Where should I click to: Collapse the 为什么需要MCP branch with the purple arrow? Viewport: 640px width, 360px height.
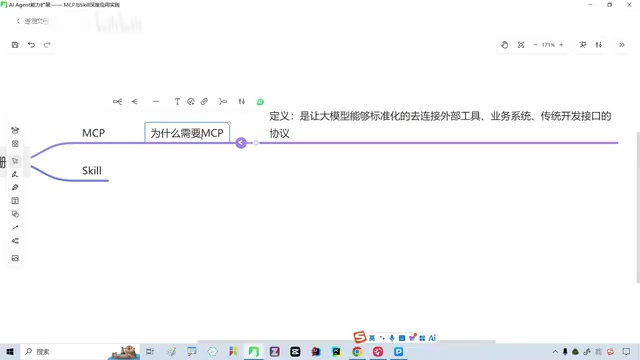[x=241, y=143]
